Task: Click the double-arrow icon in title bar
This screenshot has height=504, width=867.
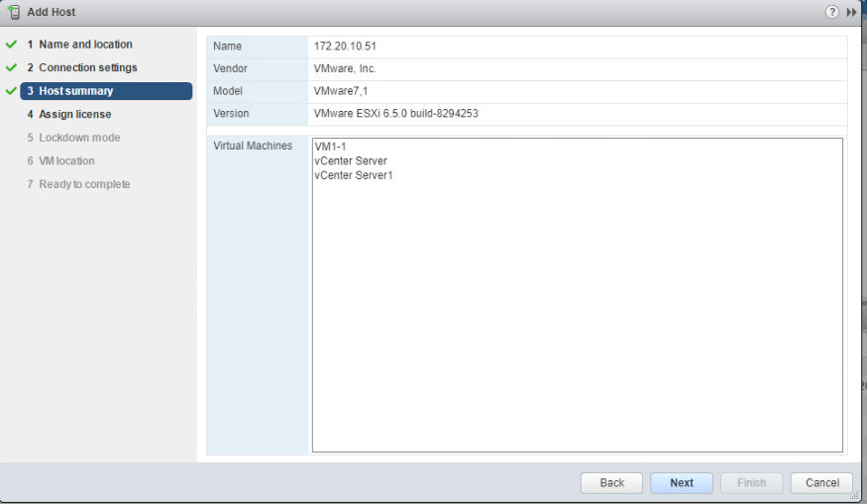Action: 851,12
